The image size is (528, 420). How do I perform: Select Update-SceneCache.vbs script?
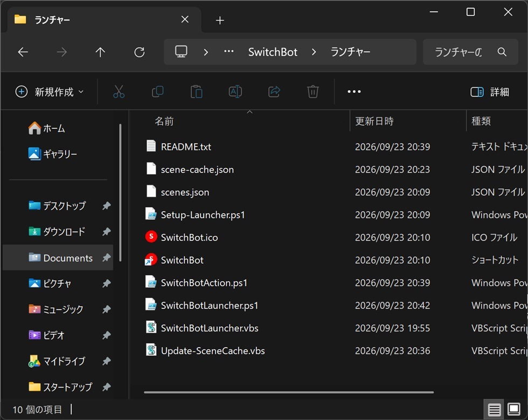pos(213,350)
